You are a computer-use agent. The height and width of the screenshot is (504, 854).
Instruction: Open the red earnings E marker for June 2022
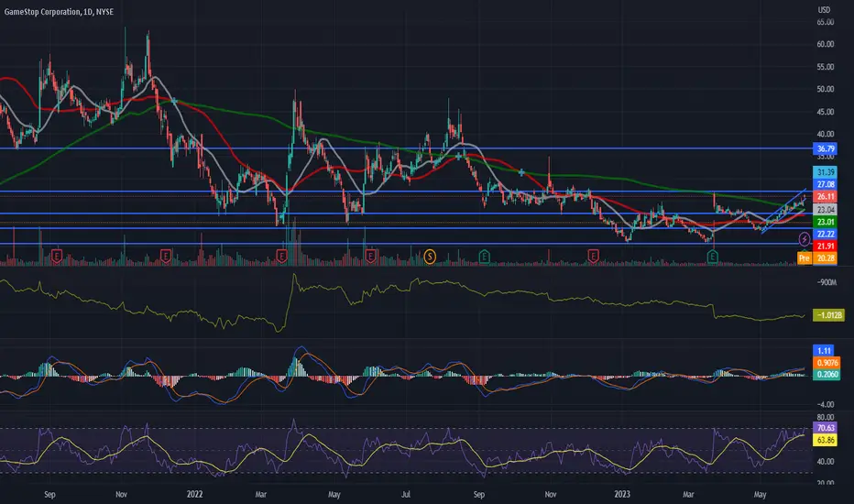(x=370, y=256)
